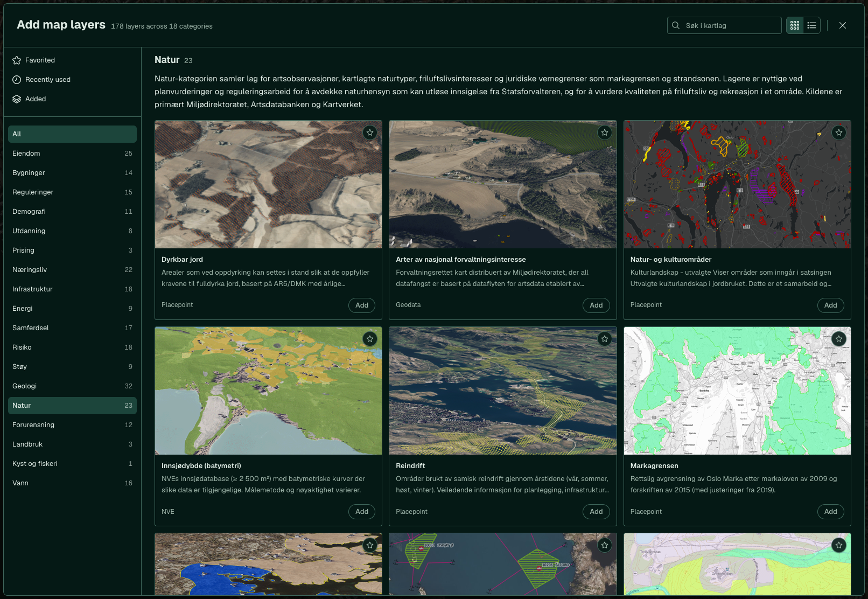868x599 pixels.
Task: Open the Risiko category
Action: 72,347
